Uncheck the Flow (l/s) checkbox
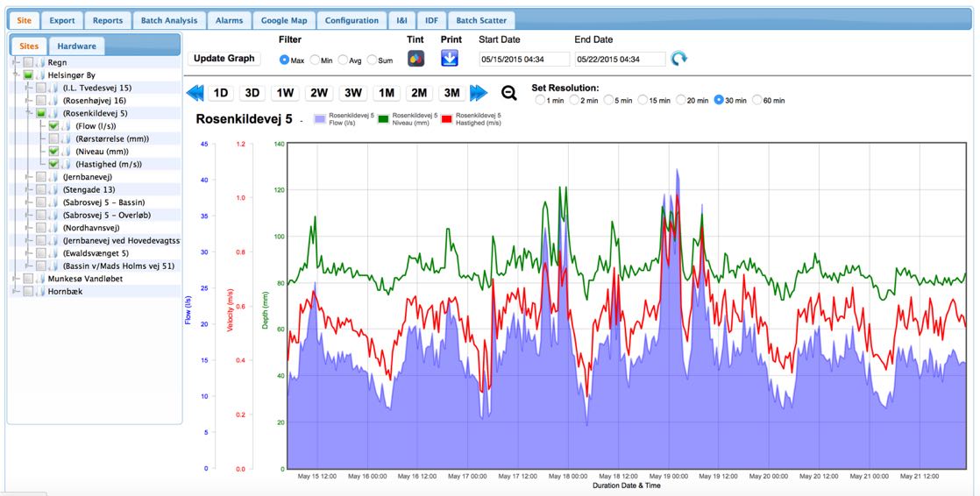 (53, 126)
